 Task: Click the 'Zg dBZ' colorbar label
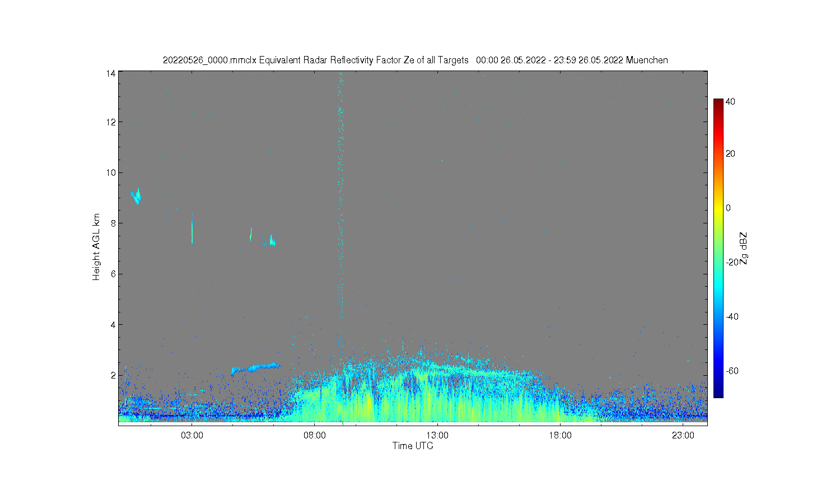tap(743, 248)
